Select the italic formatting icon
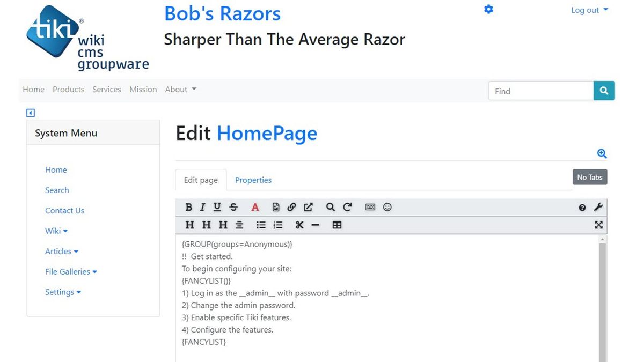The height and width of the screenshot is (362, 644). point(202,207)
